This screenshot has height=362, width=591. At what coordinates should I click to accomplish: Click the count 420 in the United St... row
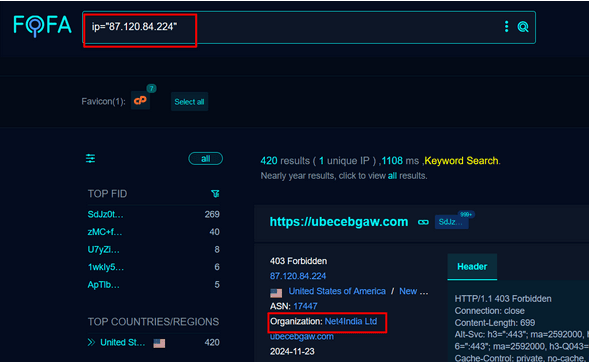point(212,342)
